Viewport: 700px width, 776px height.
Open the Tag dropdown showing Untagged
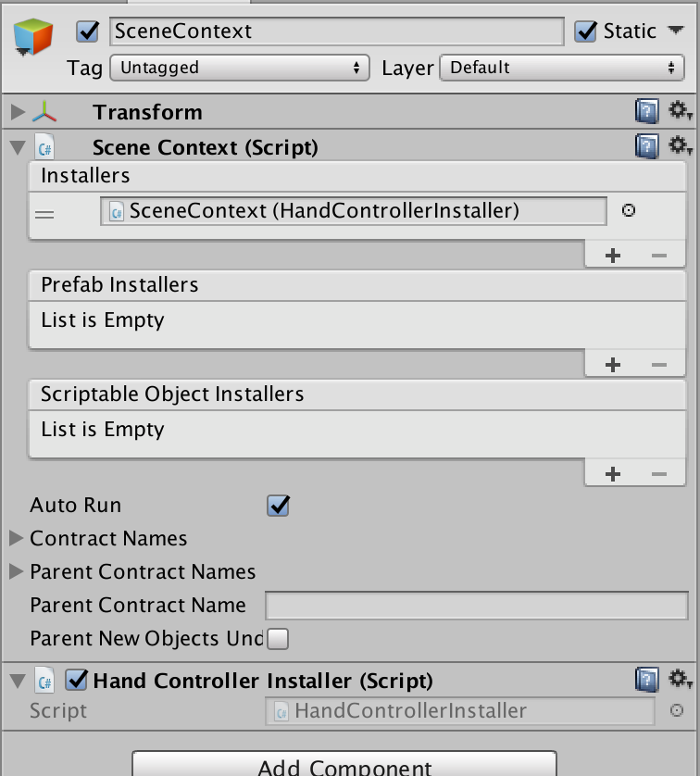(x=240, y=68)
